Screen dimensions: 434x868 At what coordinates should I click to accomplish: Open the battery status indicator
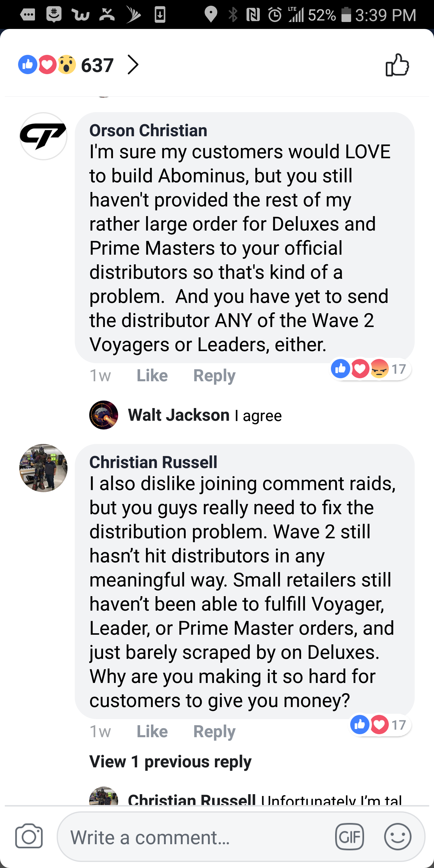click(346, 15)
